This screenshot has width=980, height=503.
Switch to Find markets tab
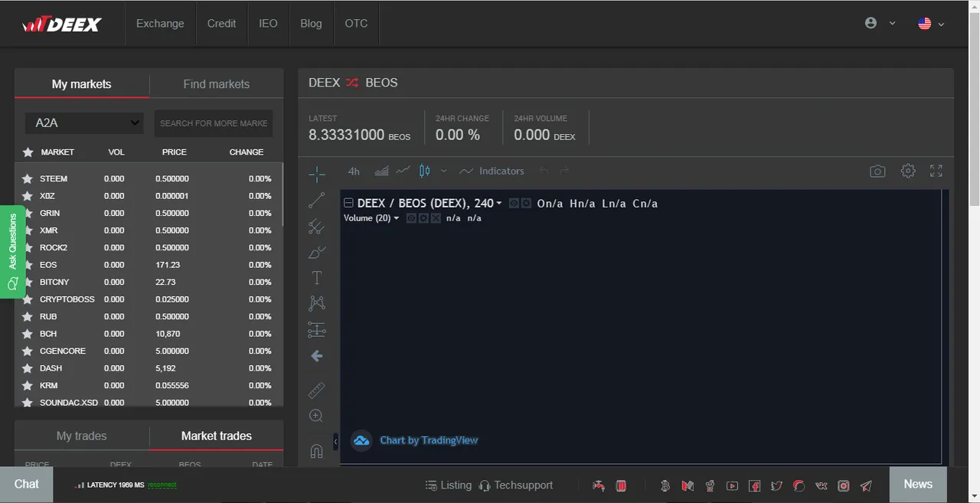[x=217, y=84]
